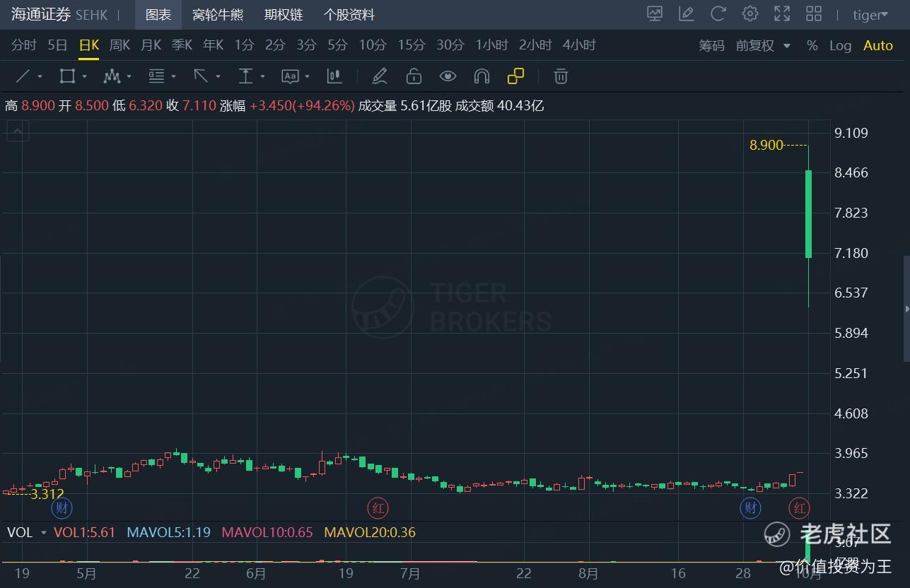Select the rectangle shape tool
Screen dimensions: 910x588
[x=67, y=76]
